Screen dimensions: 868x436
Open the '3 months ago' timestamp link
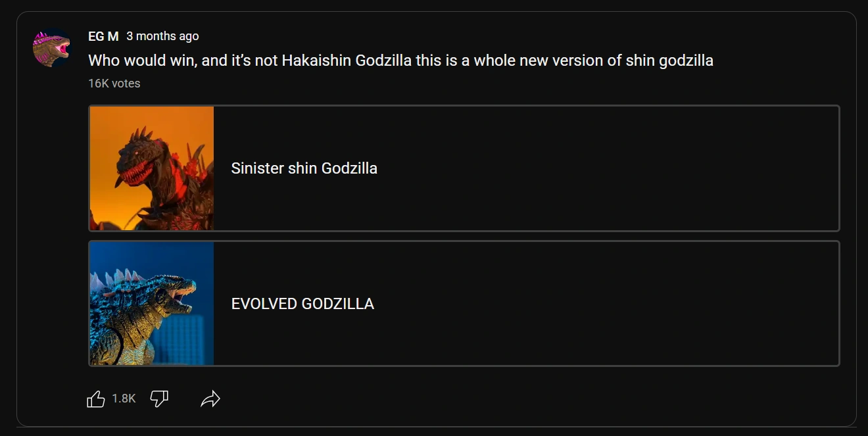click(x=162, y=36)
